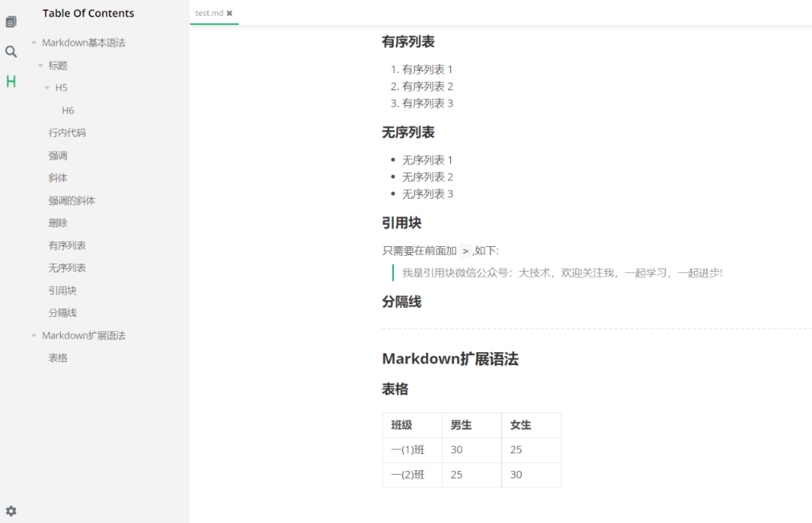Jump to the H6 heading
This screenshot has height=523, width=812.
pyautogui.click(x=68, y=110)
